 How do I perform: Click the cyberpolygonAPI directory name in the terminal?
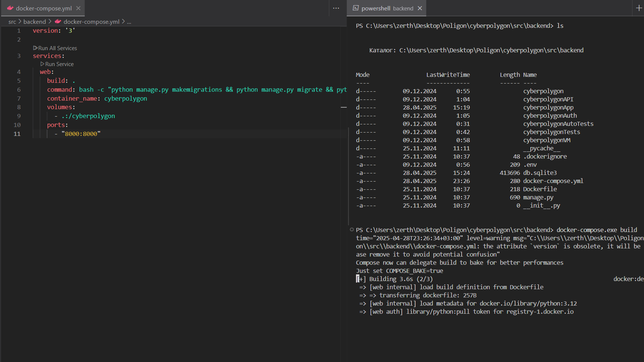pos(548,99)
